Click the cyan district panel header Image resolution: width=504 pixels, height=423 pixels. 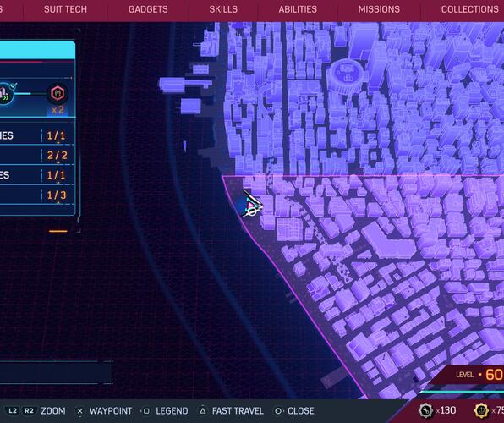point(37,50)
